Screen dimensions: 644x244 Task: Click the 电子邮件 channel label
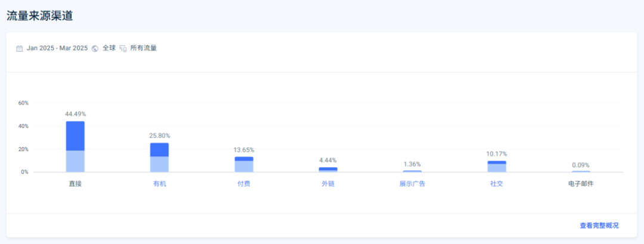click(x=581, y=184)
